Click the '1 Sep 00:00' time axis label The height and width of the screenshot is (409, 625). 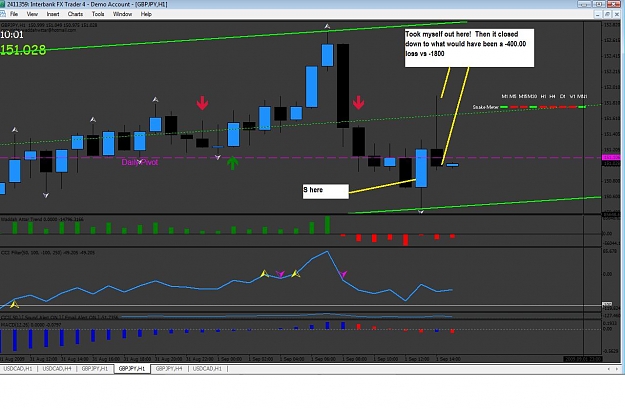[230, 359]
